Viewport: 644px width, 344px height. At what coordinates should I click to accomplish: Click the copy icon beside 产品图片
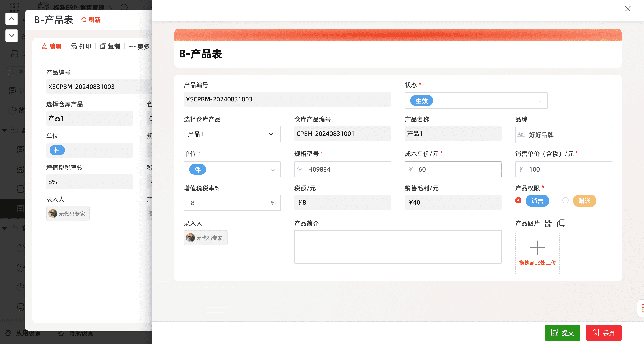tap(561, 223)
